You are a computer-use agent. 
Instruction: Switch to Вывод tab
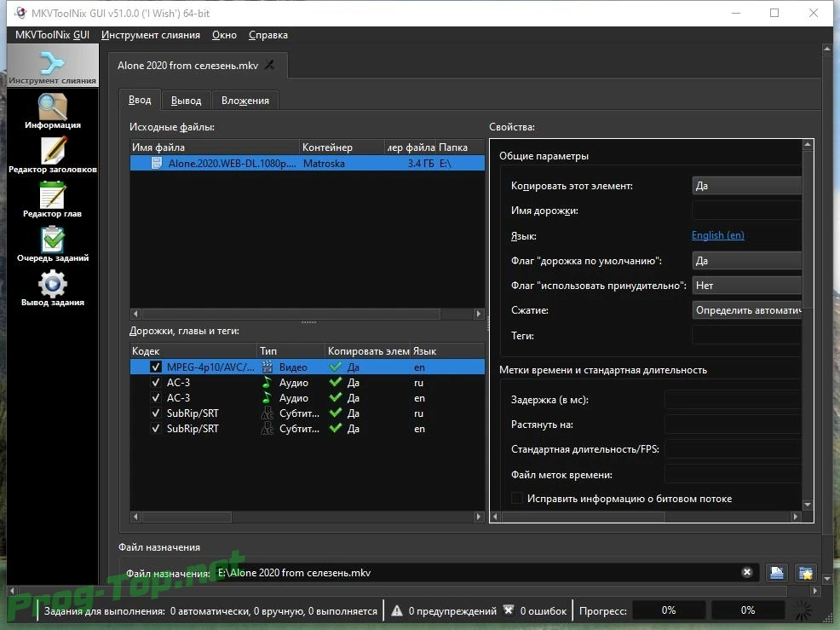tap(186, 101)
